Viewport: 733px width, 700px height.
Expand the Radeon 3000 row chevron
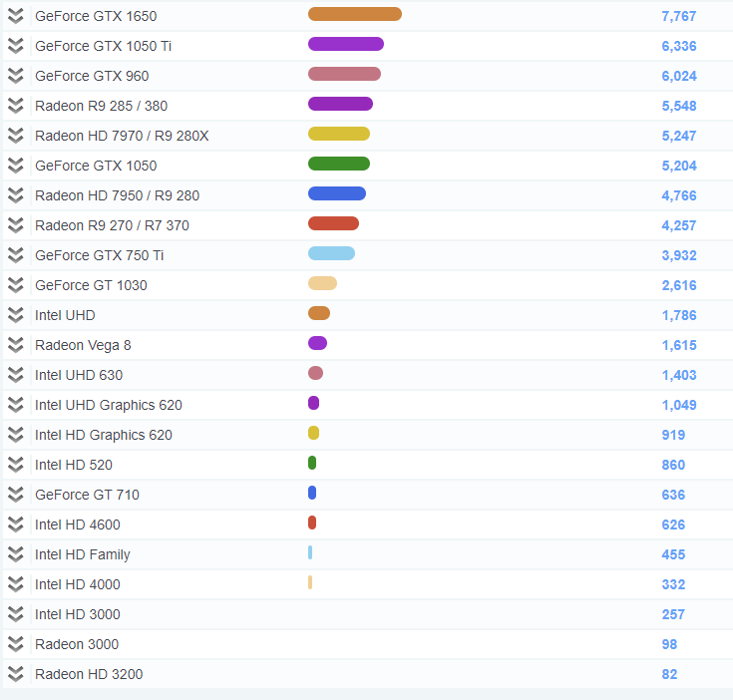pos(15,644)
